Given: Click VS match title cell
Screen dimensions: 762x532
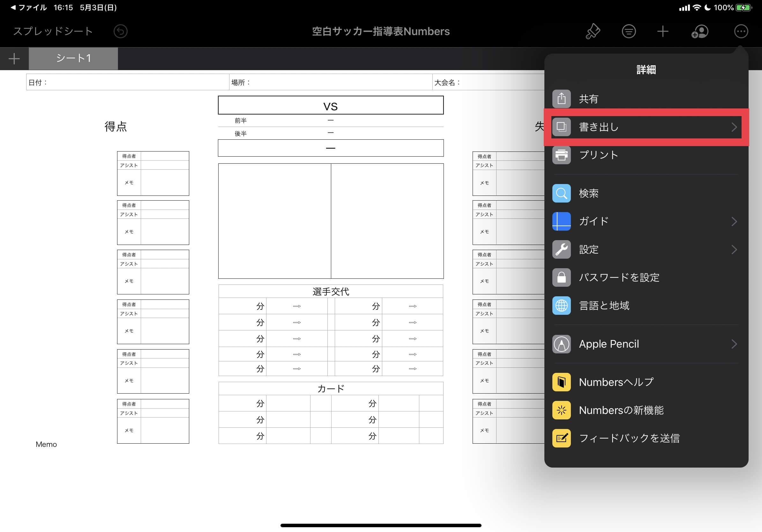Looking at the screenshot, I should tap(331, 106).
